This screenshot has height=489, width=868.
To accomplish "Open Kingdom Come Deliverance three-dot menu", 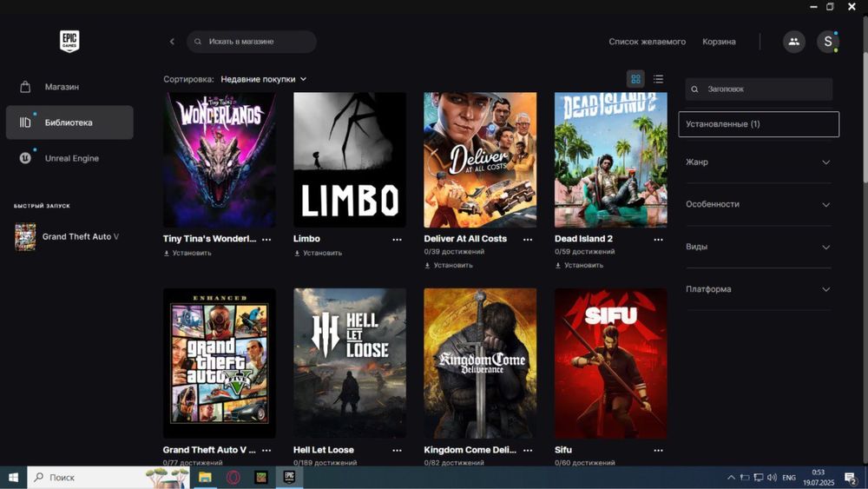I will 528,450.
